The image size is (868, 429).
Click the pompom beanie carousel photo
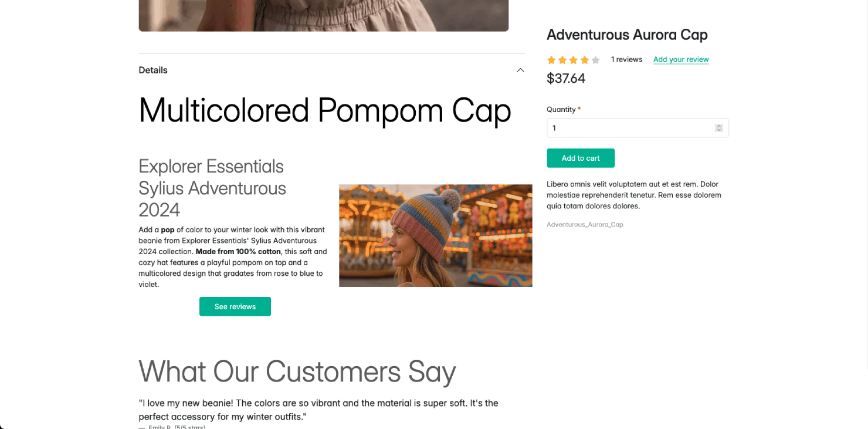pos(435,235)
